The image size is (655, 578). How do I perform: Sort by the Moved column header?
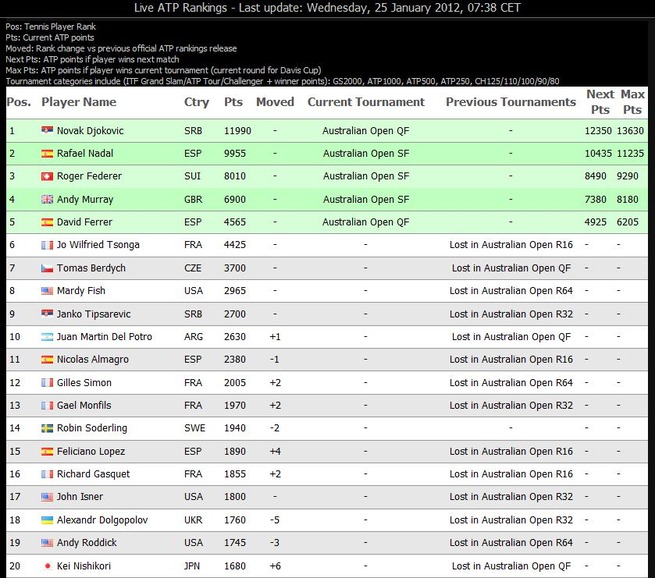coord(275,102)
